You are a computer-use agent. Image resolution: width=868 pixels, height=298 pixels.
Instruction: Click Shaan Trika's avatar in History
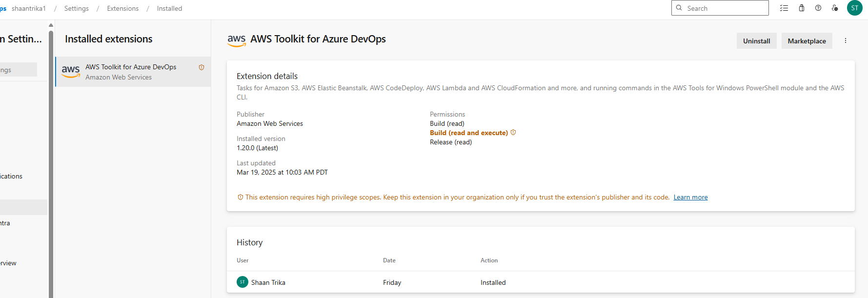[242, 282]
